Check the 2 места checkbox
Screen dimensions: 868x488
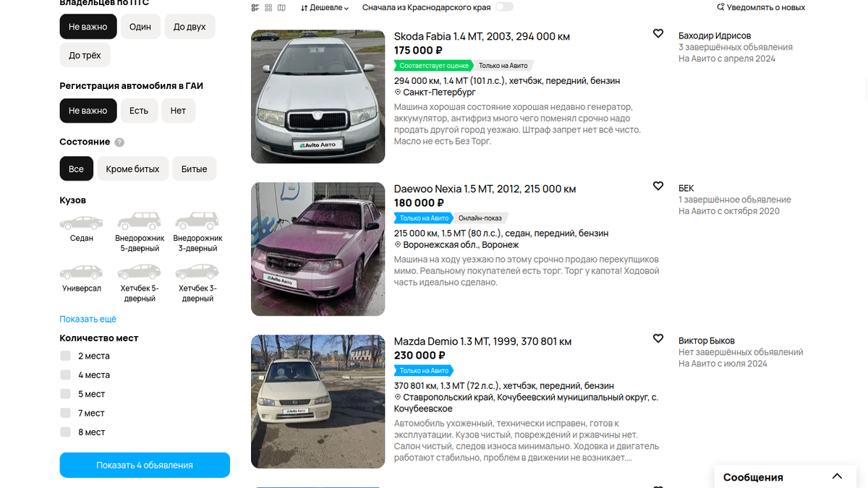(65, 356)
